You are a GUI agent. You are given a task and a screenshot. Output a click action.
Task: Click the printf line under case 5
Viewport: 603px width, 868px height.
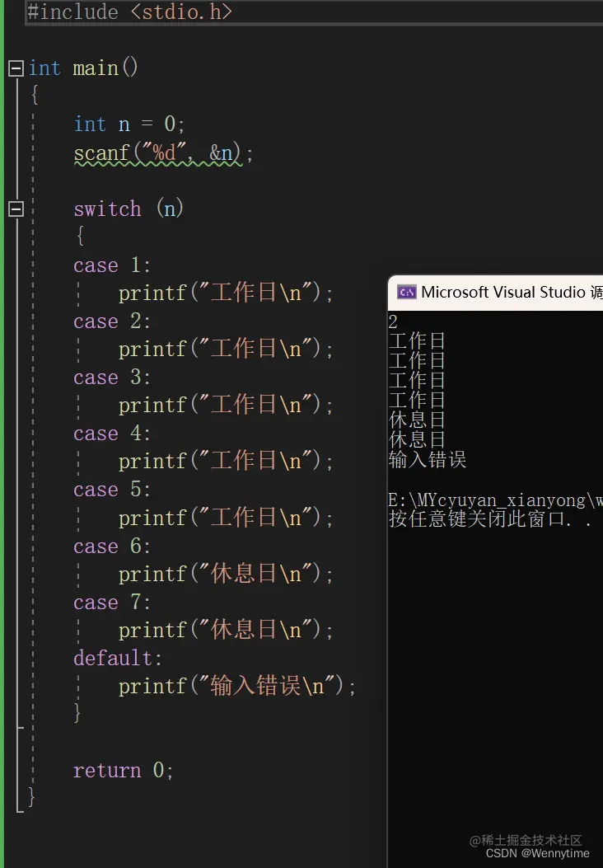(226, 518)
